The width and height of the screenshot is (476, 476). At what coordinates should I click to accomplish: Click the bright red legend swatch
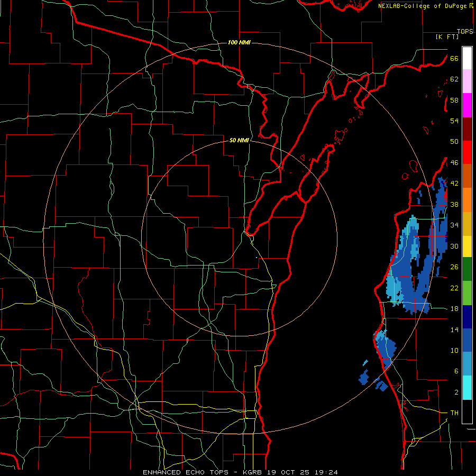click(x=467, y=152)
